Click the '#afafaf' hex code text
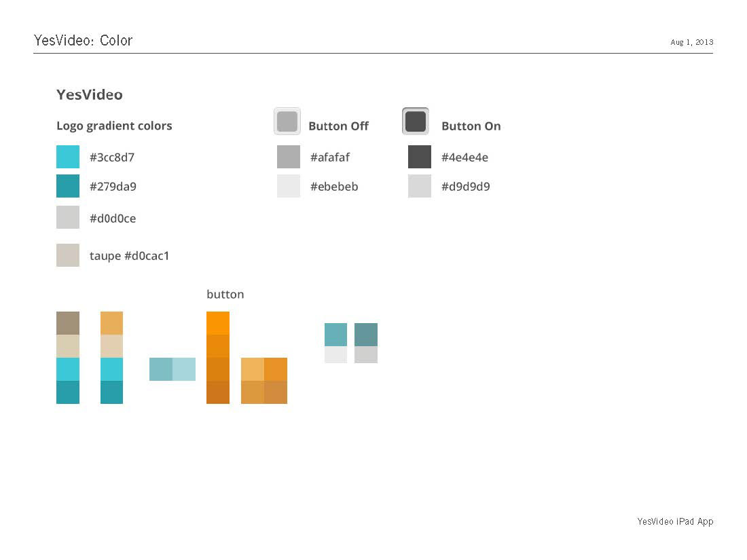Viewport: 747px width, 560px height. [330, 157]
